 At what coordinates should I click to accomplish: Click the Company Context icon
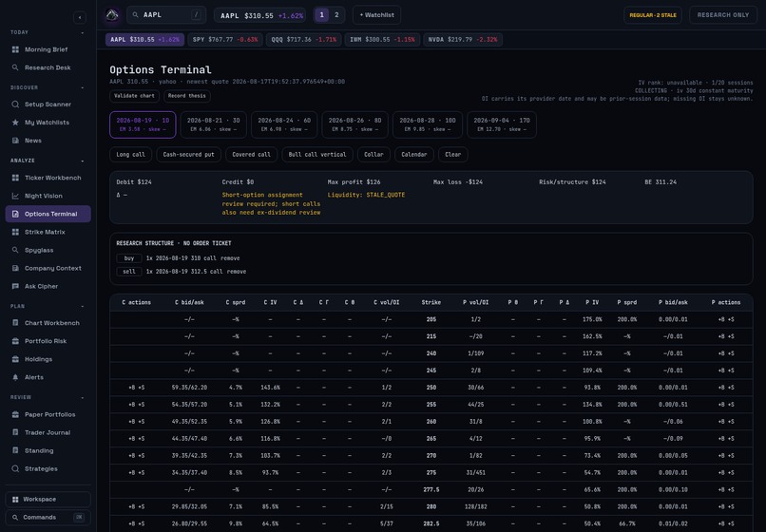point(15,268)
